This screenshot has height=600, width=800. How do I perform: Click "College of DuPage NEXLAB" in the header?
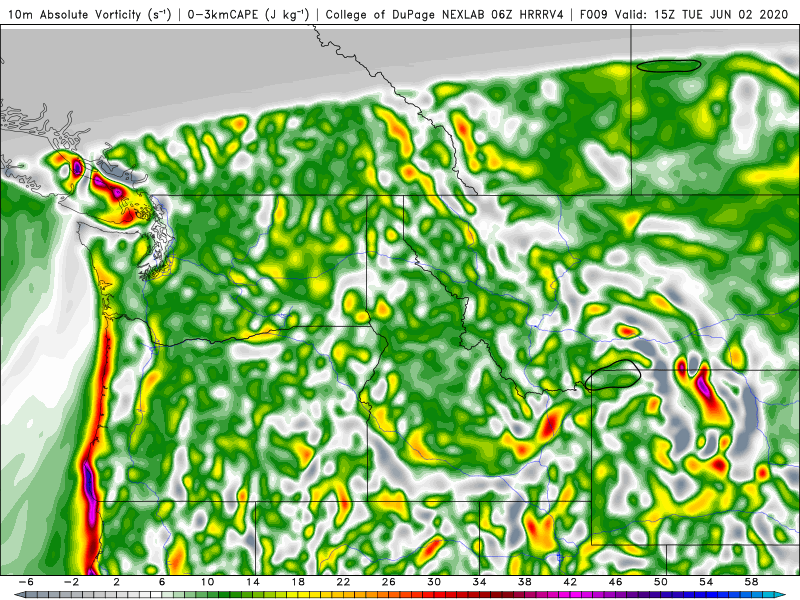[406, 15]
